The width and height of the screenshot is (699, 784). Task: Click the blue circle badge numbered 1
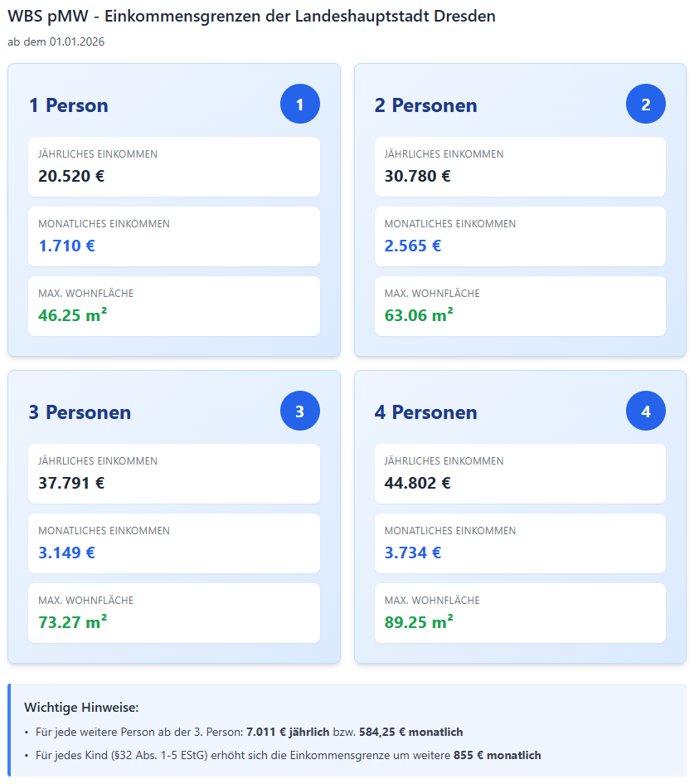coord(300,105)
